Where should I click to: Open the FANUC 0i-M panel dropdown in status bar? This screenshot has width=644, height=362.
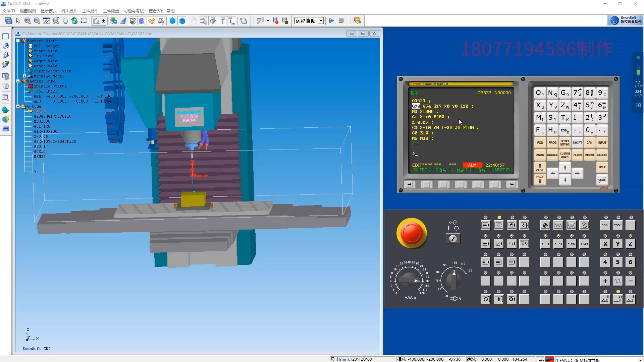640,360
